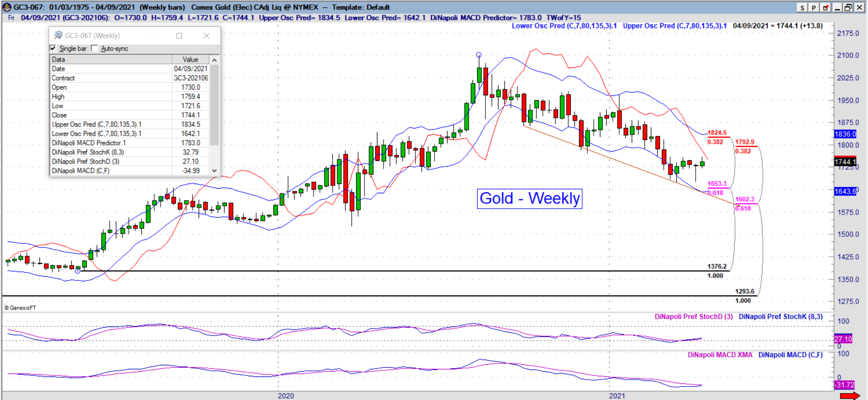Click the data window vertical scrollbar thumb
Image resolution: width=868 pixels, height=400 pixels.
pos(214,104)
